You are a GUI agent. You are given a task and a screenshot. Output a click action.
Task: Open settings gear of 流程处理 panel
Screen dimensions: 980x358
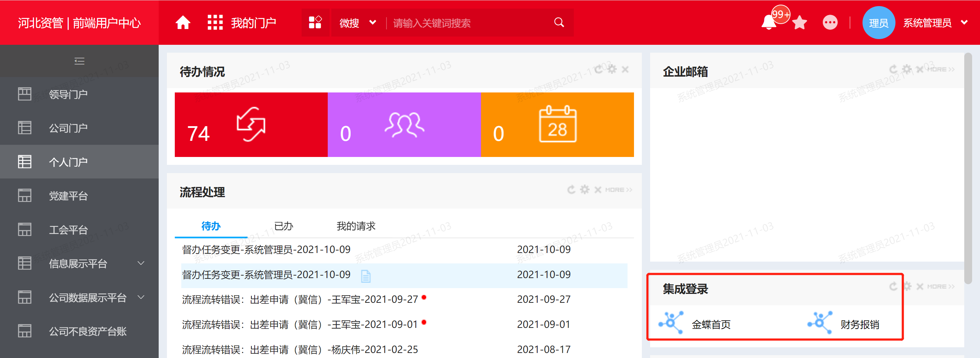[584, 190]
